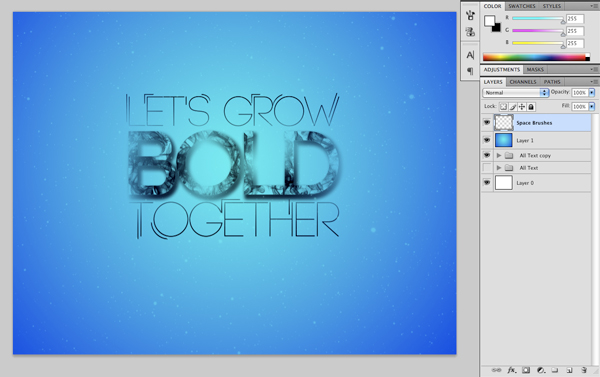Image resolution: width=600 pixels, height=377 pixels.
Task: Select the Layers tab
Action: pyautogui.click(x=493, y=82)
